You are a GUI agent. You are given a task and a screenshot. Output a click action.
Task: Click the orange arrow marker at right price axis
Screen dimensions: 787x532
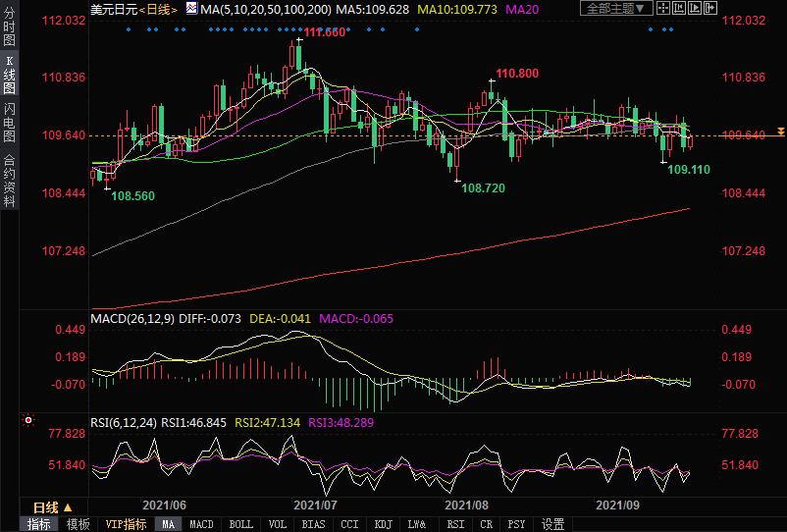(781, 132)
